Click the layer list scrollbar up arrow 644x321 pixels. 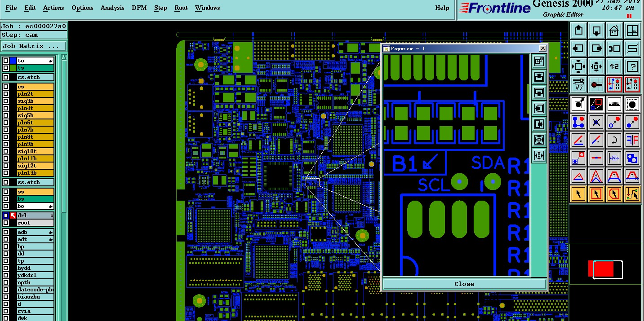pos(64,57)
